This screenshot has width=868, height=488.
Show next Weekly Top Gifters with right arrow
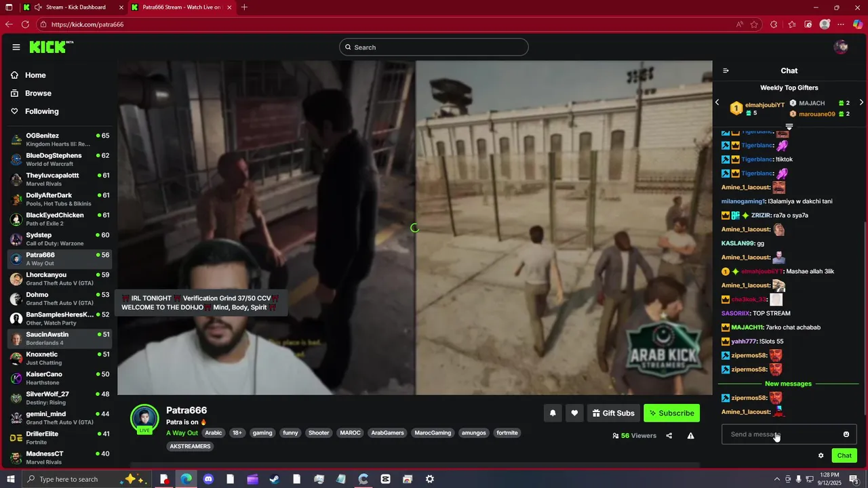pyautogui.click(x=861, y=102)
